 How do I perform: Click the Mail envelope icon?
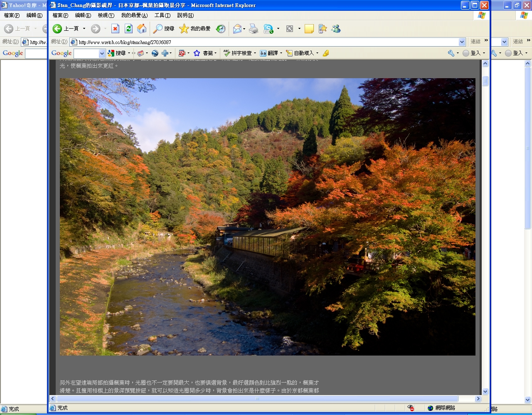tap(237, 29)
